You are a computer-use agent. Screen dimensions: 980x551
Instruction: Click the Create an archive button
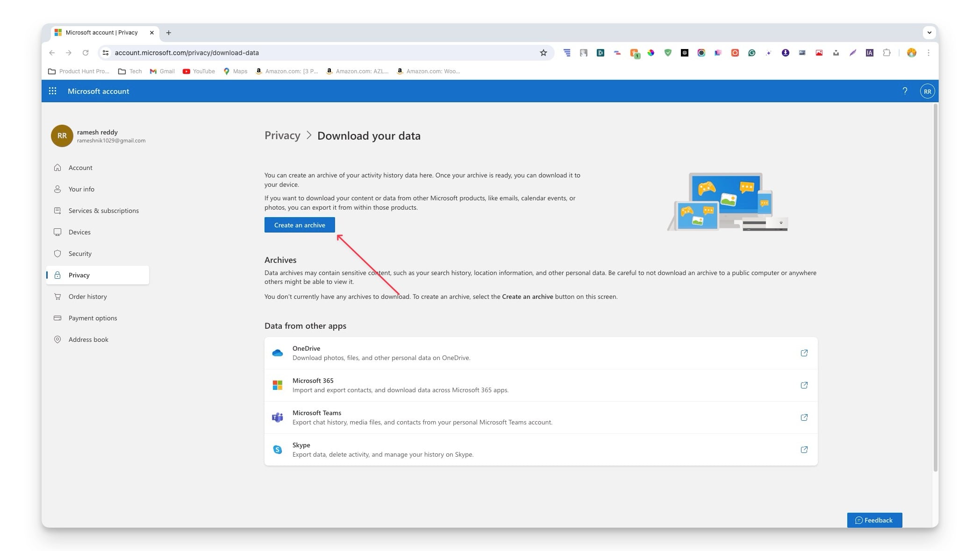300,225
